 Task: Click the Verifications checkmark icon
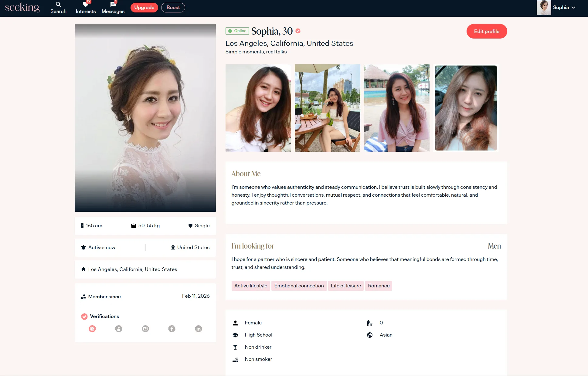[84, 317]
